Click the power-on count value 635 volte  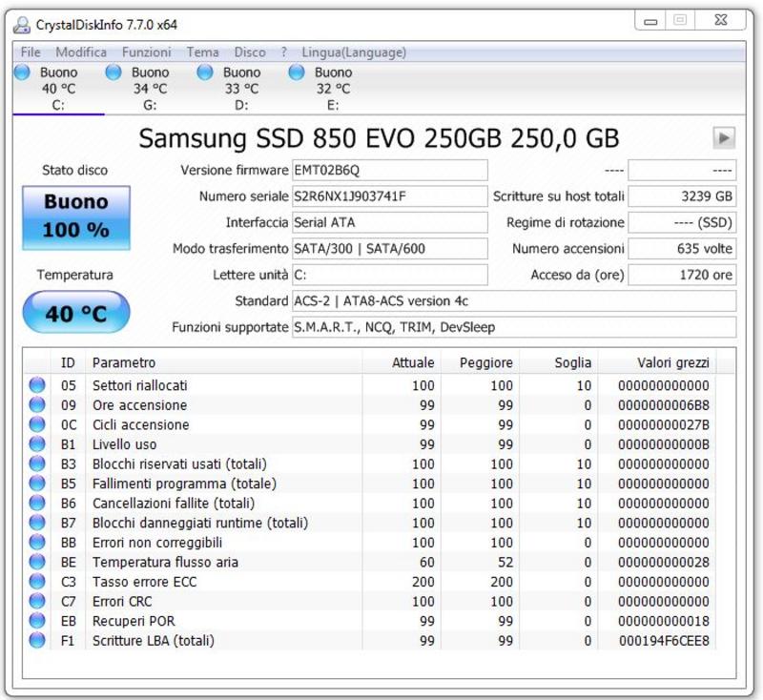[682, 249]
